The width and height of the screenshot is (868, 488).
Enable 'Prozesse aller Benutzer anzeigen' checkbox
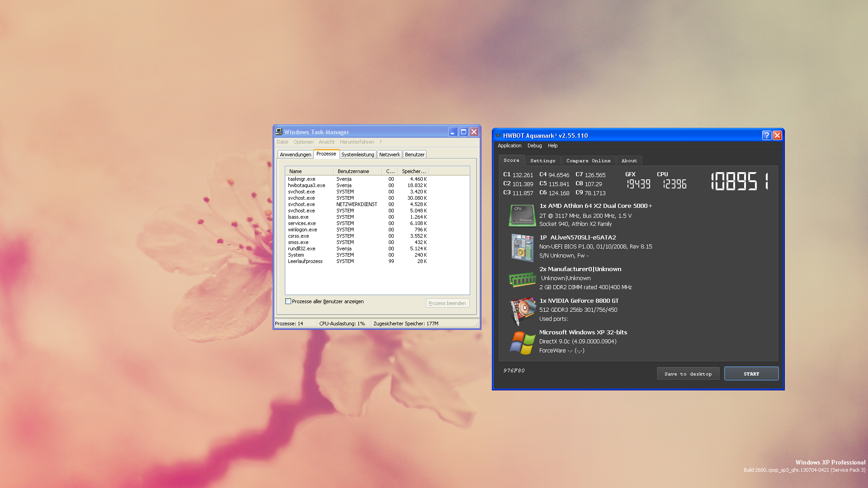click(288, 301)
